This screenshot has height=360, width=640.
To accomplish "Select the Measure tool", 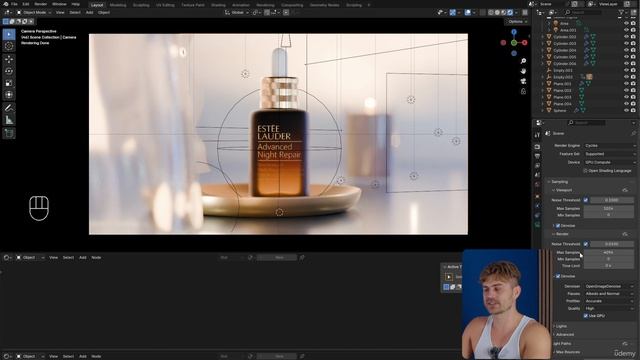I will (9, 120).
